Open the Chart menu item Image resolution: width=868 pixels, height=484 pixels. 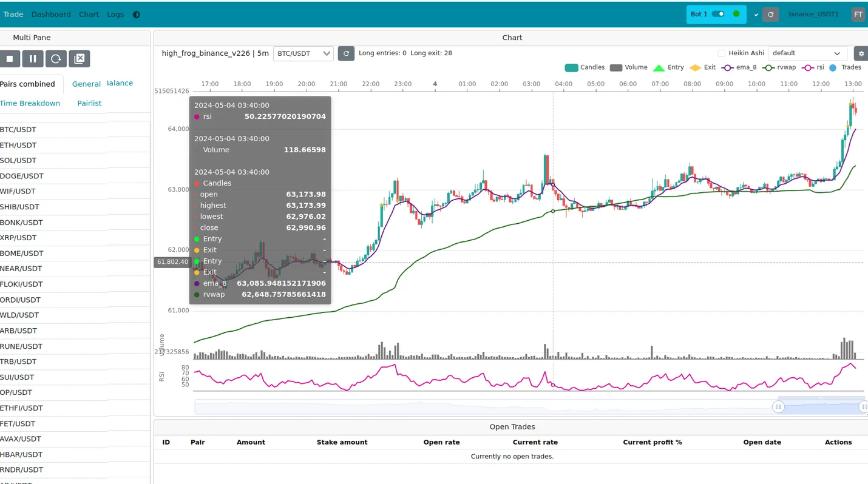pos(89,14)
